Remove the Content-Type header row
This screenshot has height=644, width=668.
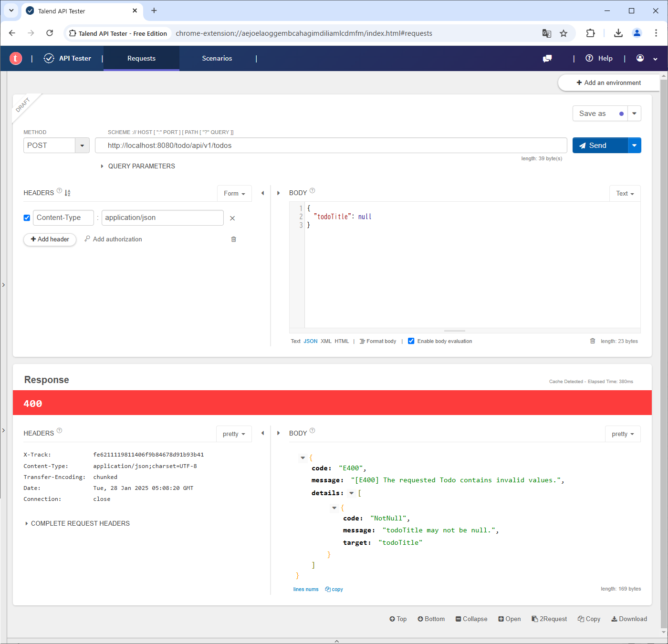pos(232,218)
